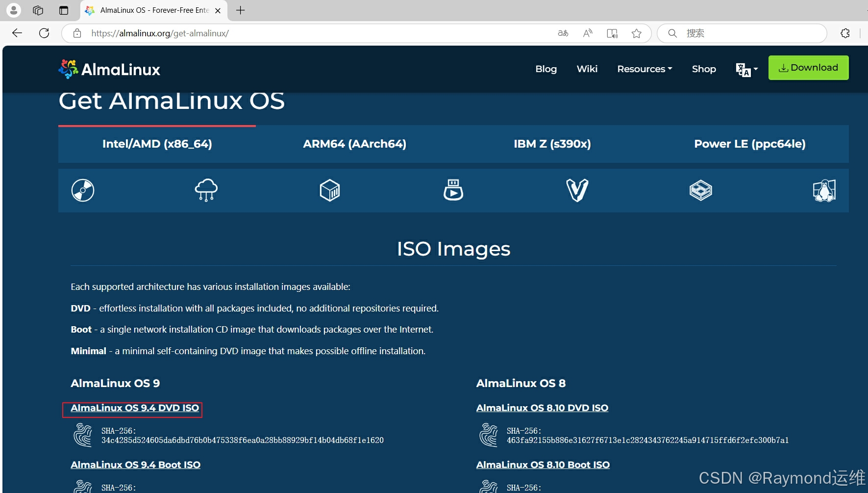This screenshot has height=493, width=868.
Task: Download AlmaLinux OS 9.4 Boot ISO
Action: click(x=136, y=465)
